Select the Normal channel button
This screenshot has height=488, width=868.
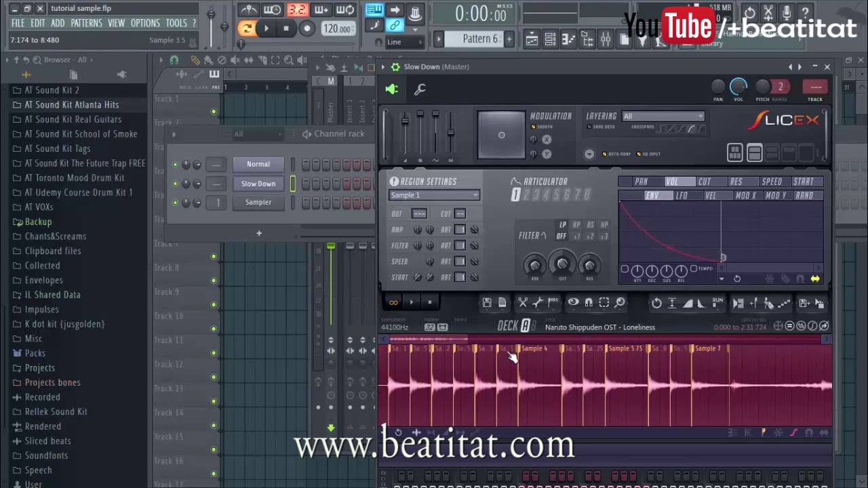tap(258, 164)
